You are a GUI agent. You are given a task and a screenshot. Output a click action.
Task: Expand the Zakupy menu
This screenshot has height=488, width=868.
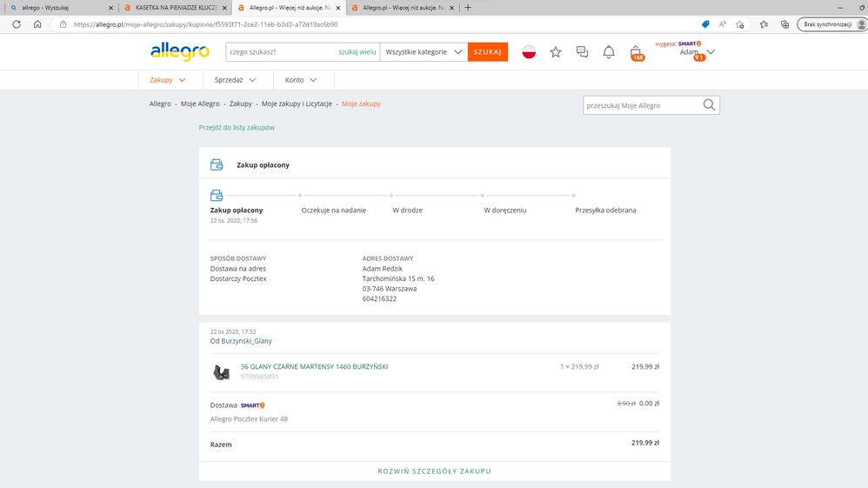click(x=167, y=80)
